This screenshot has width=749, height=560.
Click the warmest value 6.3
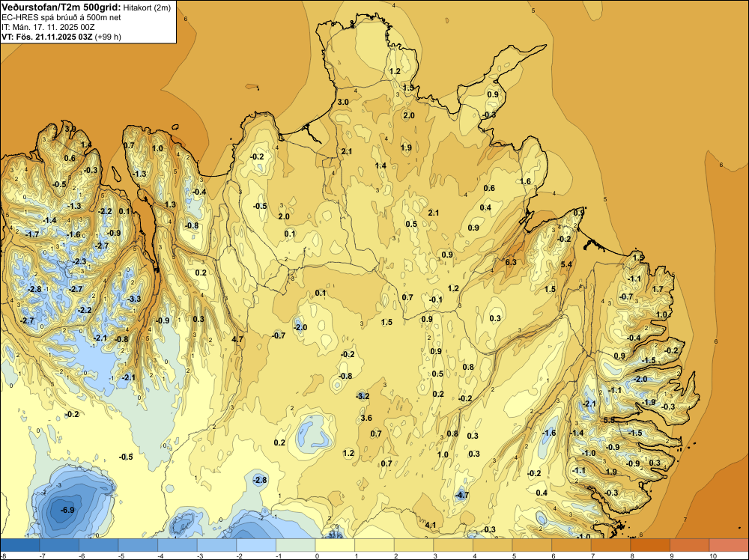pos(511,262)
